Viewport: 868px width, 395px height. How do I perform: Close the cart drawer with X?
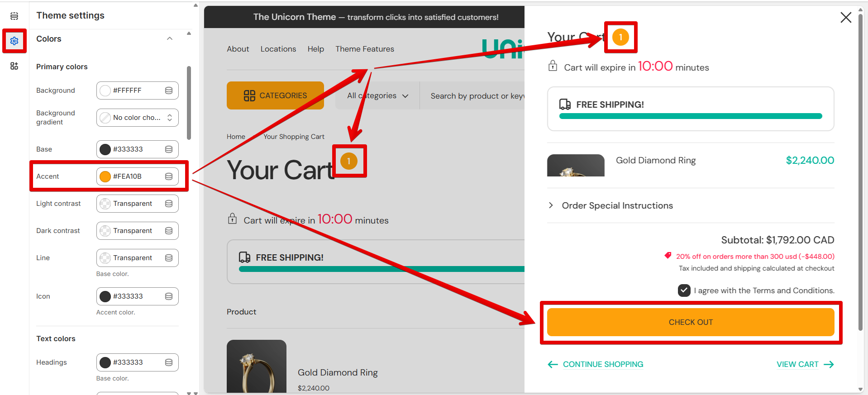[845, 18]
